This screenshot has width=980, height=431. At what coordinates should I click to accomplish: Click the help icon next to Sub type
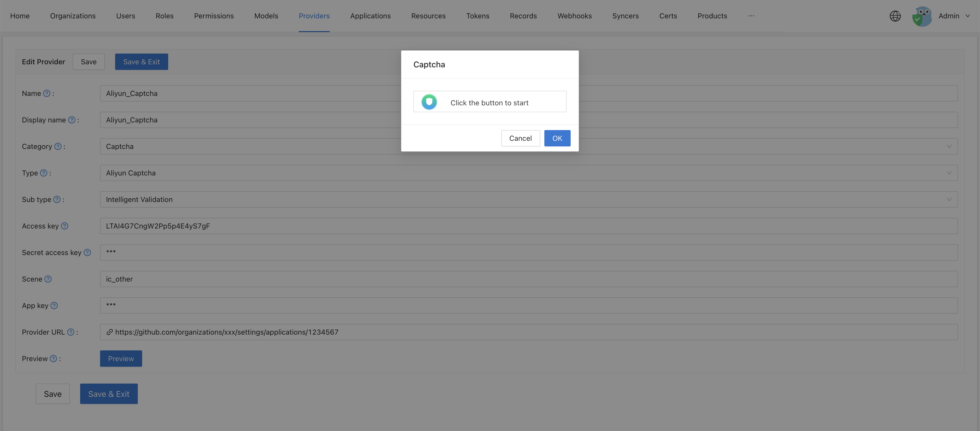(57, 199)
